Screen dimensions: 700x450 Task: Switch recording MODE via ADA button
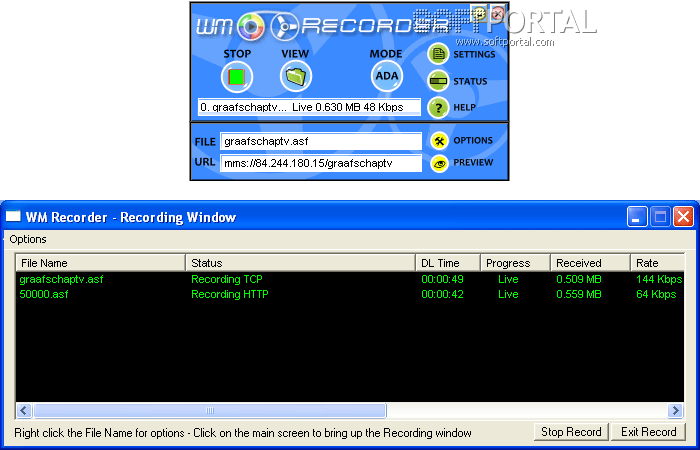[387, 76]
